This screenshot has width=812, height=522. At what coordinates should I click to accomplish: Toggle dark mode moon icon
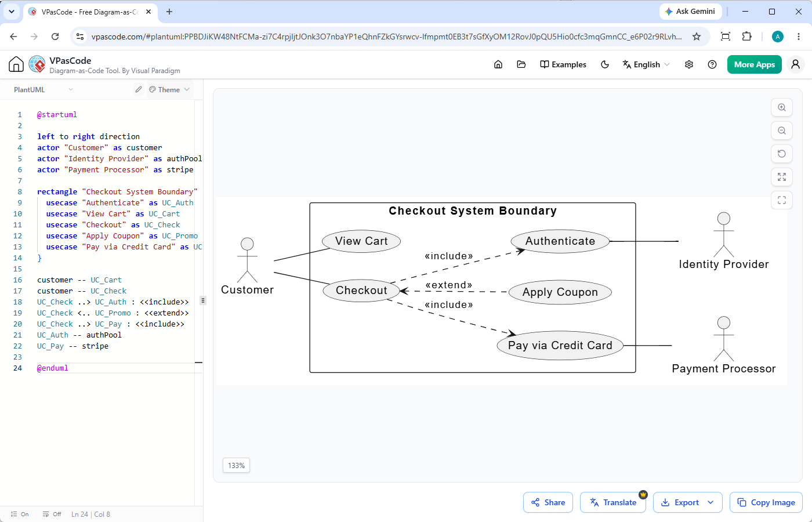click(605, 64)
